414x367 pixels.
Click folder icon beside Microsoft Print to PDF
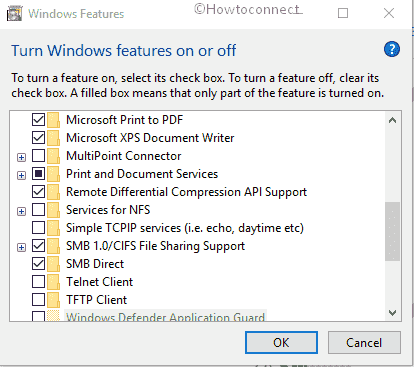(53, 120)
